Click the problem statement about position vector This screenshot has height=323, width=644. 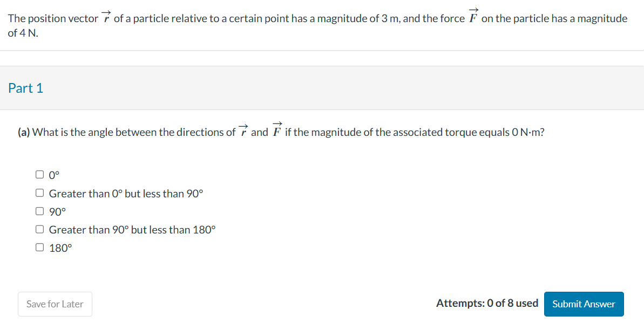point(318,18)
